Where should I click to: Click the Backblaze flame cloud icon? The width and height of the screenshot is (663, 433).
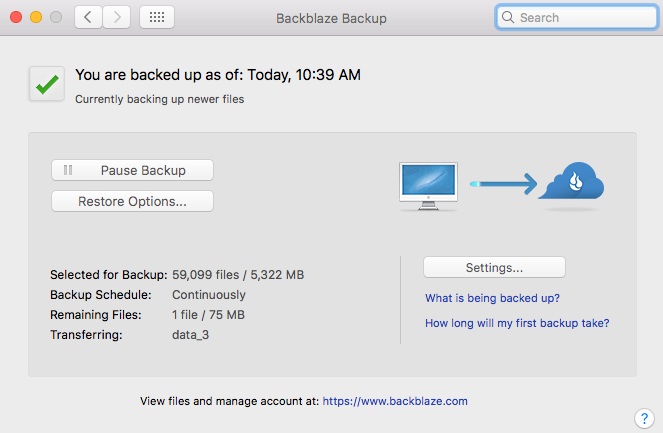(572, 181)
